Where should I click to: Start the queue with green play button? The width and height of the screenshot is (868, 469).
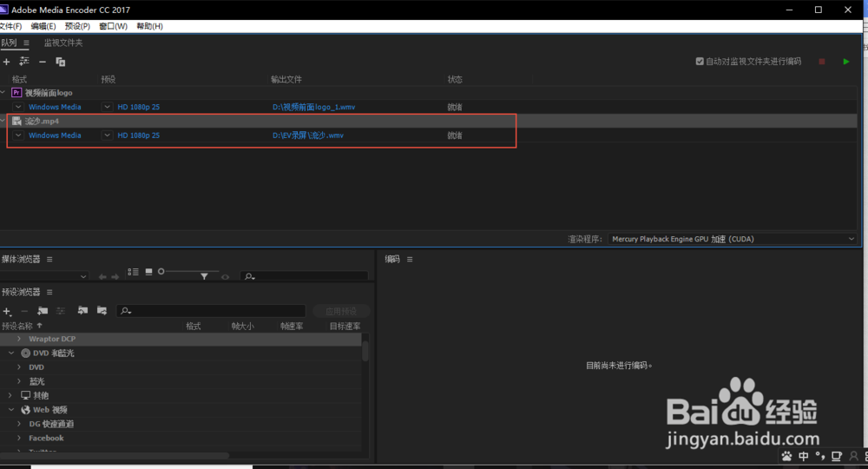tap(845, 62)
